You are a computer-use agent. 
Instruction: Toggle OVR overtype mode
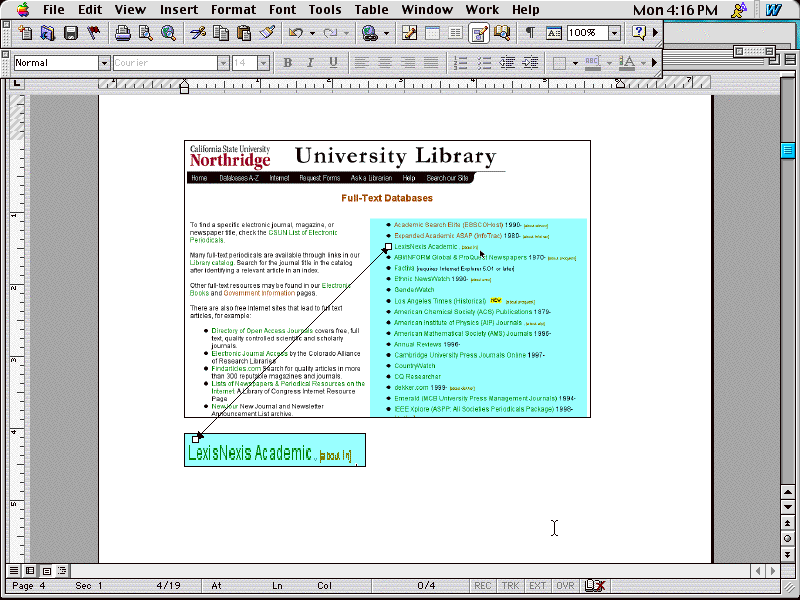pyautogui.click(x=565, y=586)
